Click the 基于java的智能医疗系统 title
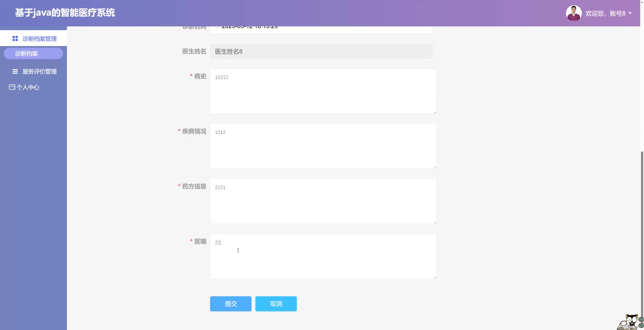Viewport: 644px width, 330px height. [65, 13]
